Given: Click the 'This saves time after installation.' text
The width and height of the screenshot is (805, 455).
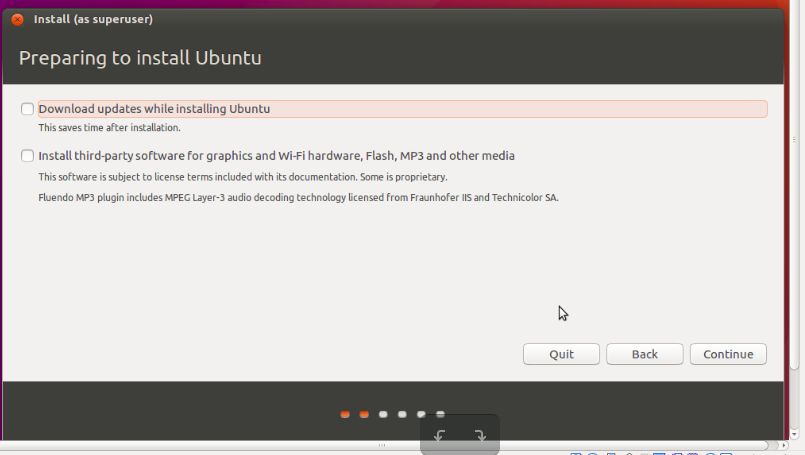Looking at the screenshot, I should pyautogui.click(x=109, y=128).
